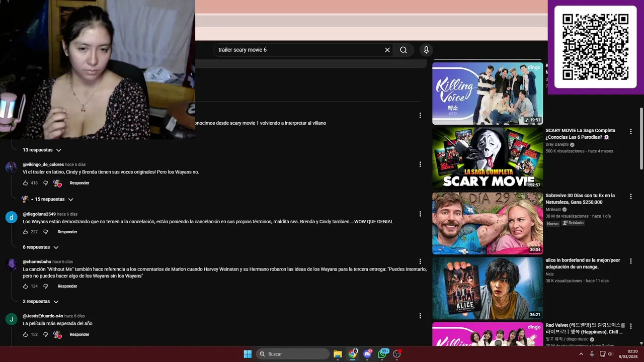Open @charmsbuho channel link
This screenshot has height=362, width=644.
pos(37,261)
